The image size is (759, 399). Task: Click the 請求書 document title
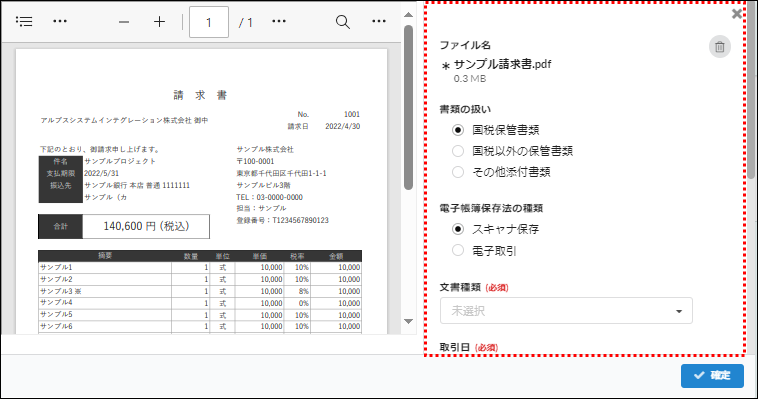coord(200,95)
